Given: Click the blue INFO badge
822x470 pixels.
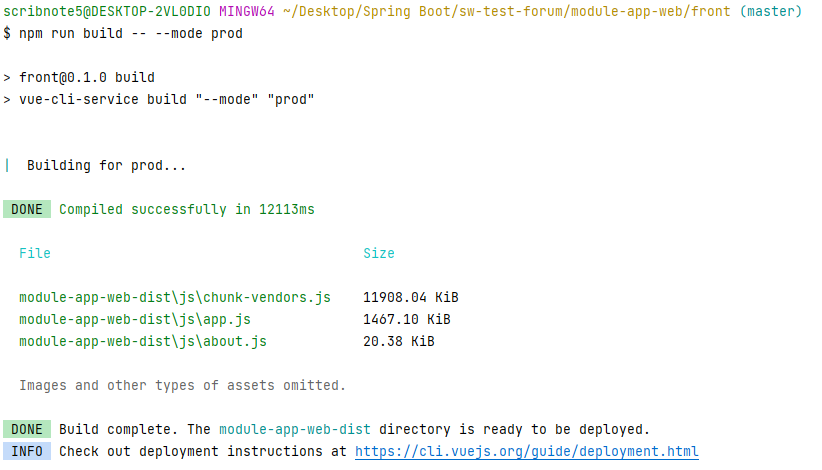Looking at the screenshot, I should [x=27, y=452].
